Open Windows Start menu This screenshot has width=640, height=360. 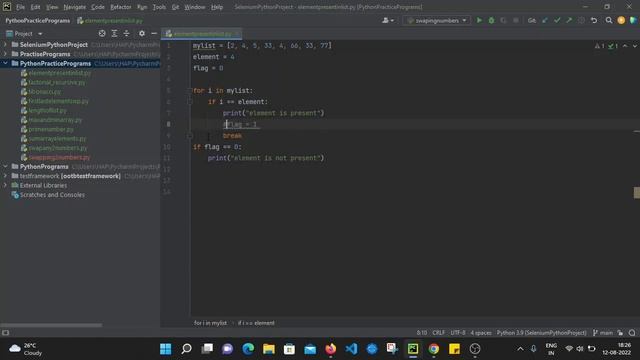pyautogui.click(x=166, y=349)
